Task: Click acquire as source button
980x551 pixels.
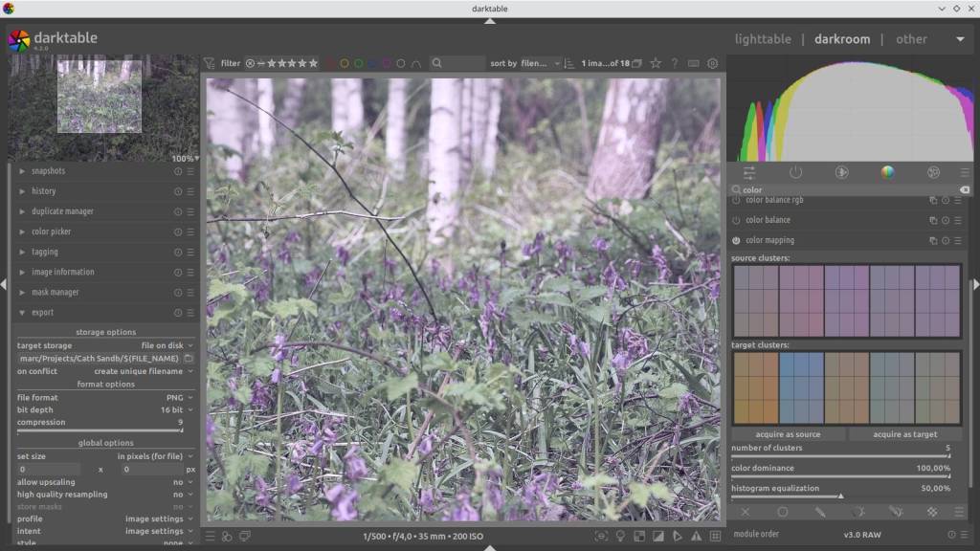Action: coord(788,434)
